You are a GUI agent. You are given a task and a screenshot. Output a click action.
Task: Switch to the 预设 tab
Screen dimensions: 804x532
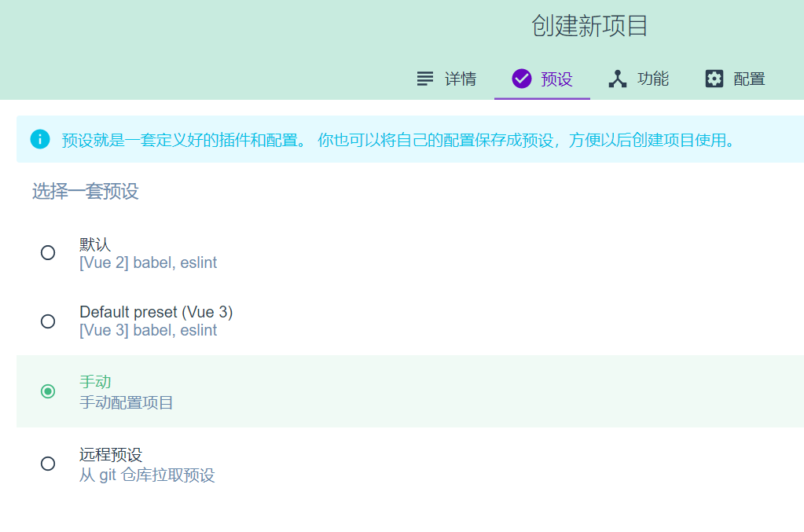click(x=542, y=79)
